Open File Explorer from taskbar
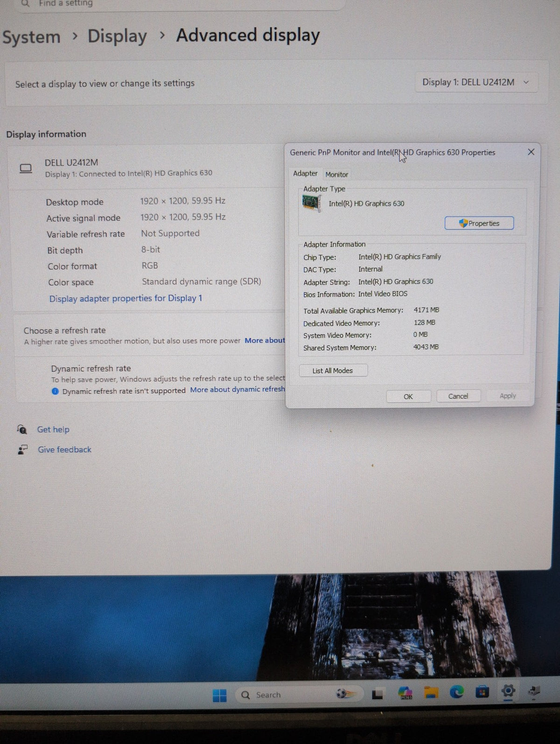The width and height of the screenshot is (560, 744). (x=431, y=693)
